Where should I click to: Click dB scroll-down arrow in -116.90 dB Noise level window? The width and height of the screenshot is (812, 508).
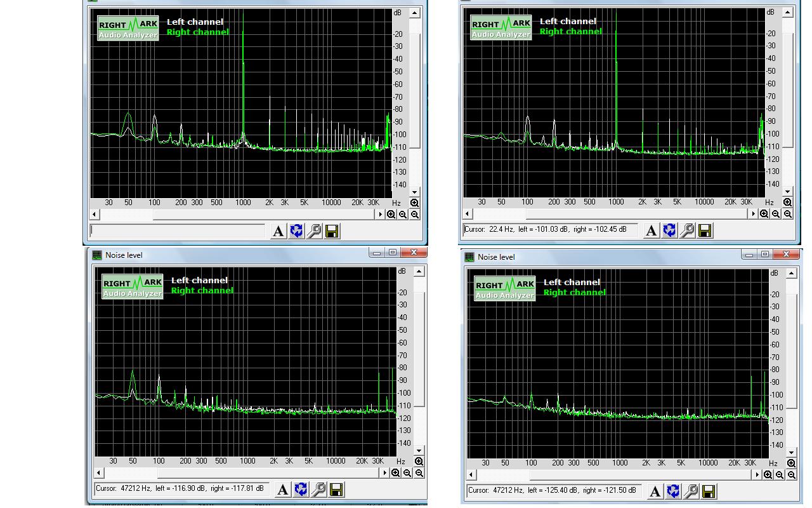pyautogui.click(x=419, y=451)
